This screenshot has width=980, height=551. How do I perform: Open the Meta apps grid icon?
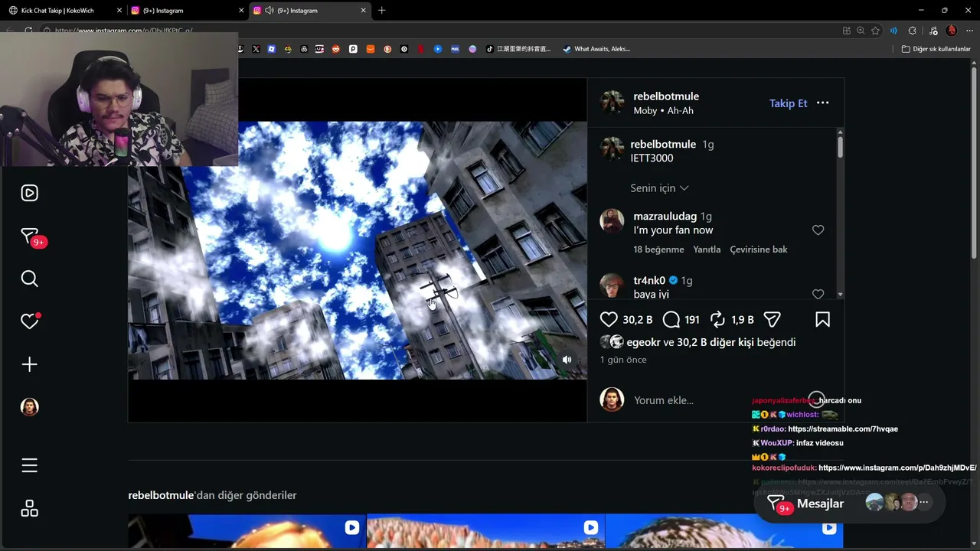point(29,508)
